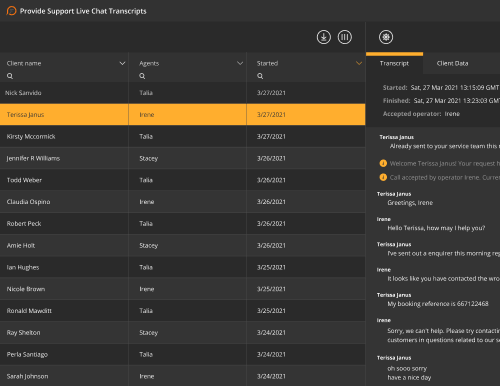The width and height of the screenshot is (500, 386).
Task: Click agent Irene in Claudia Ospino row
Action: [x=147, y=202]
